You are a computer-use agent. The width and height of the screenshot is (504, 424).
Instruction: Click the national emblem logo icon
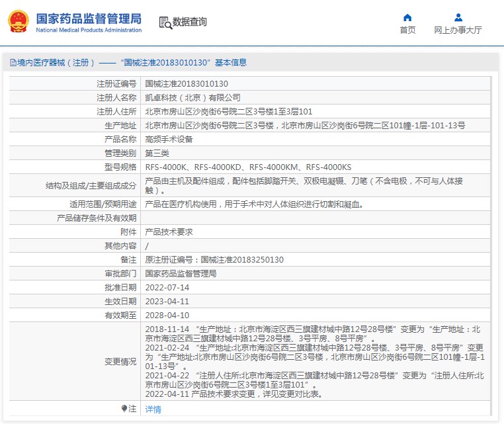click(x=19, y=22)
